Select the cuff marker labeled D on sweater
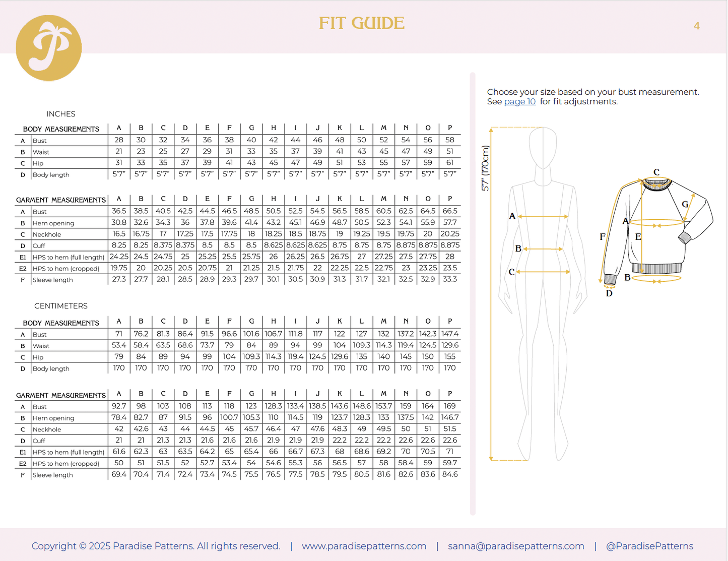The height and width of the screenshot is (561, 728). (608, 292)
